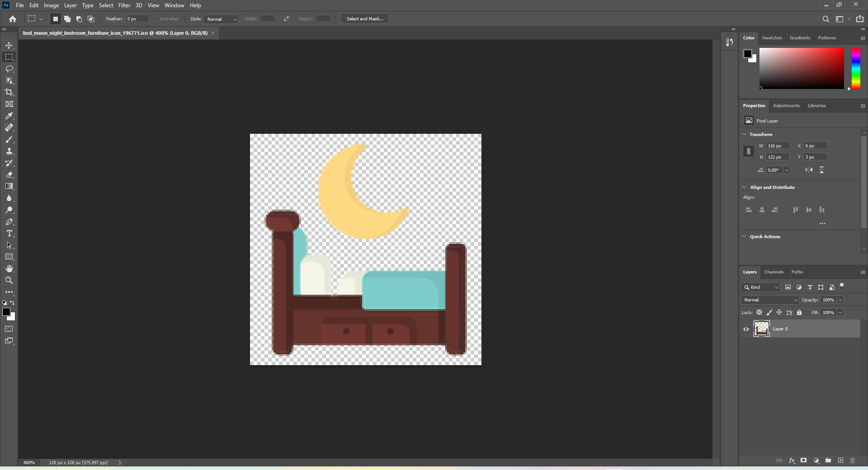
Task: Click the Delete layer trash icon
Action: click(x=853, y=461)
